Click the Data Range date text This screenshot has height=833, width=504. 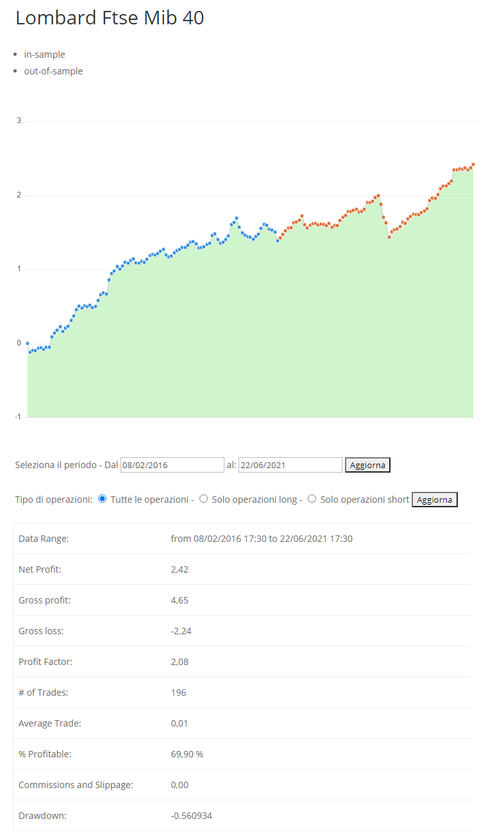262,539
